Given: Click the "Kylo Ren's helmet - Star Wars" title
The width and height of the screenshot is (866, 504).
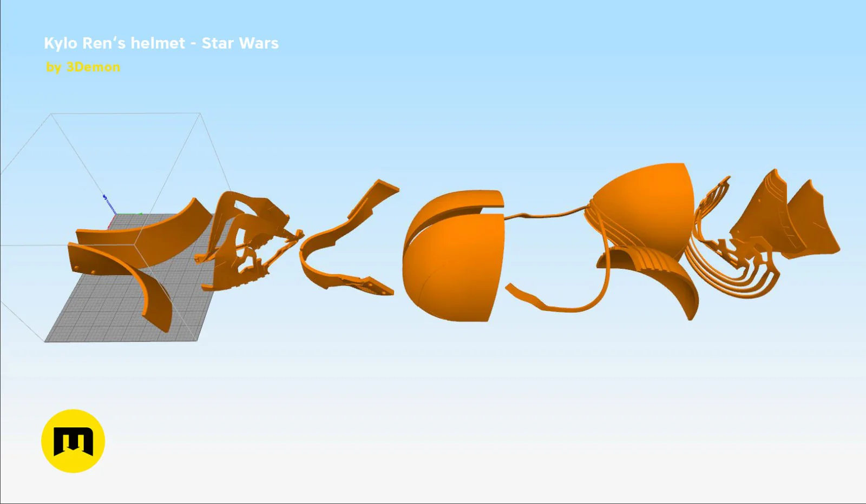Looking at the screenshot, I should [x=161, y=43].
